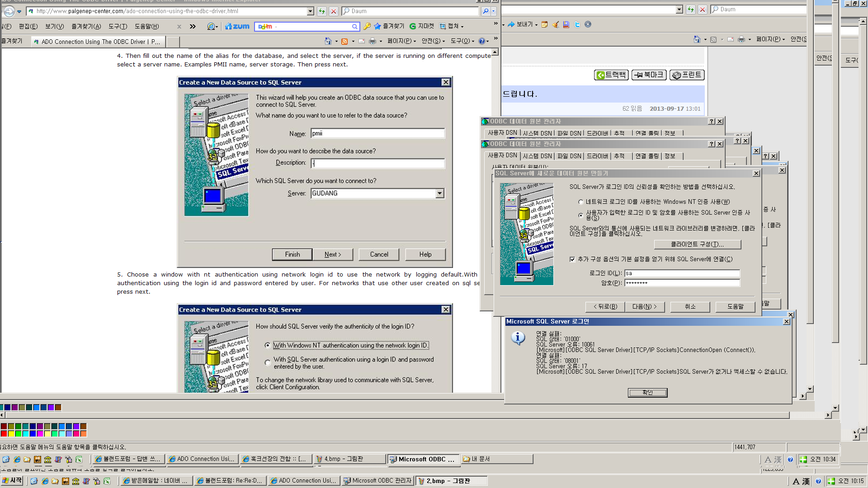
Task: Click the printer icon in command bar
Action: pyautogui.click(x=373, y=42)
